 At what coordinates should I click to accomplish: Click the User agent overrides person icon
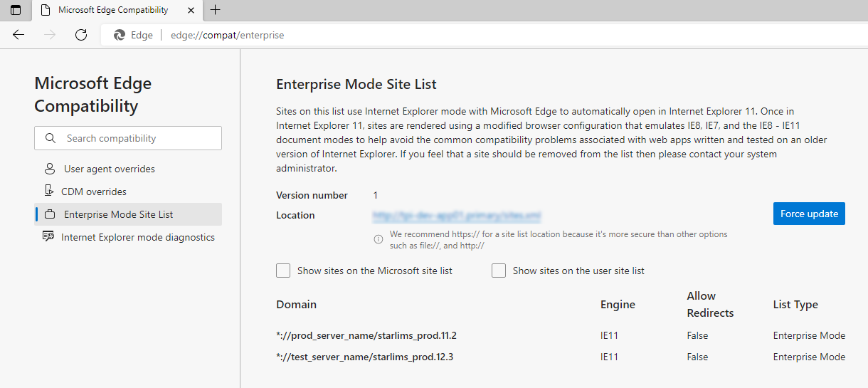[x=50, y=169]
